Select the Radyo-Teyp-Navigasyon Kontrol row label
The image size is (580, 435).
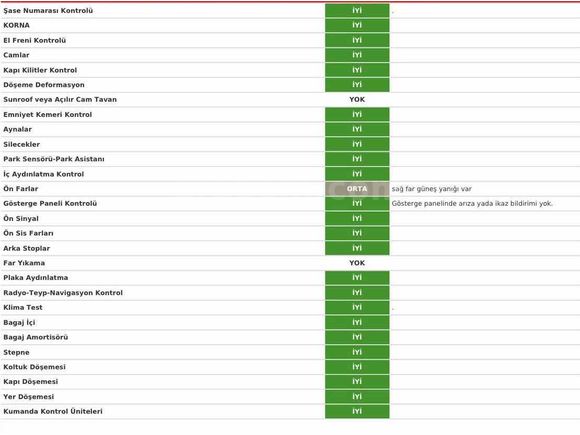point(63,293)
